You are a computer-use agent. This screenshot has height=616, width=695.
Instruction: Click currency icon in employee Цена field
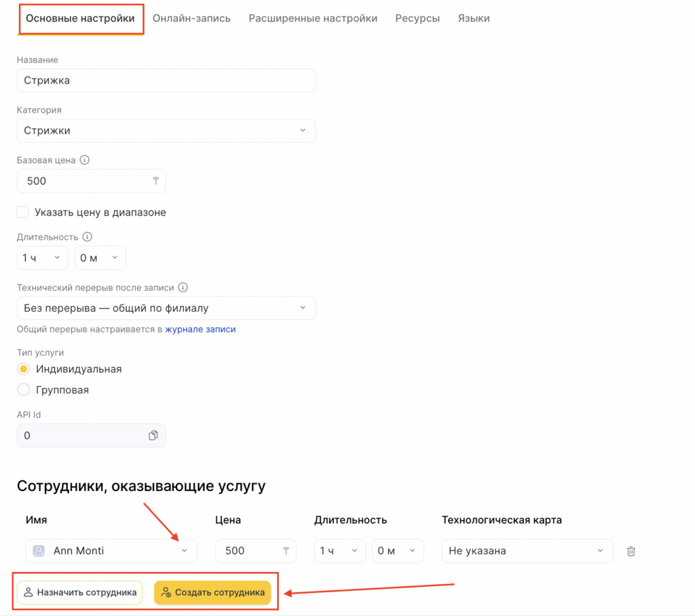[x=286, y=551]
